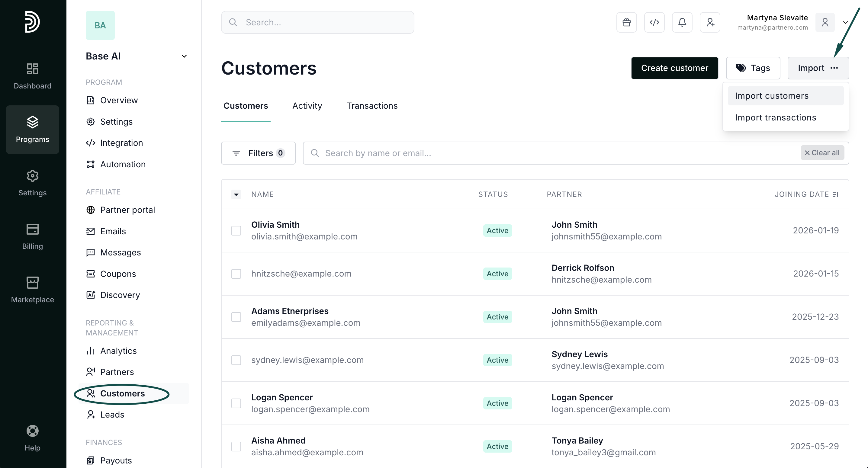The image size is (868, 468).
Task: Focus the search by name or email field
Action: tap(539, 153)
